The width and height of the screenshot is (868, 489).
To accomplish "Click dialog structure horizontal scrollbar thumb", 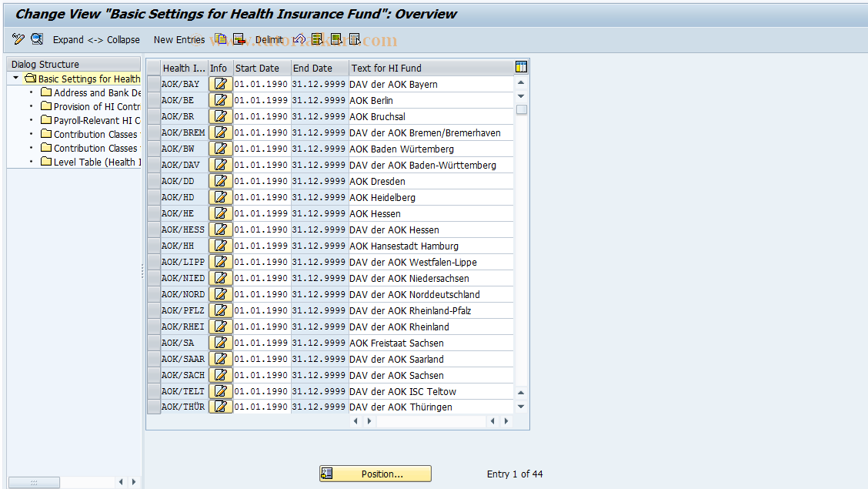I will pos(34,482).
